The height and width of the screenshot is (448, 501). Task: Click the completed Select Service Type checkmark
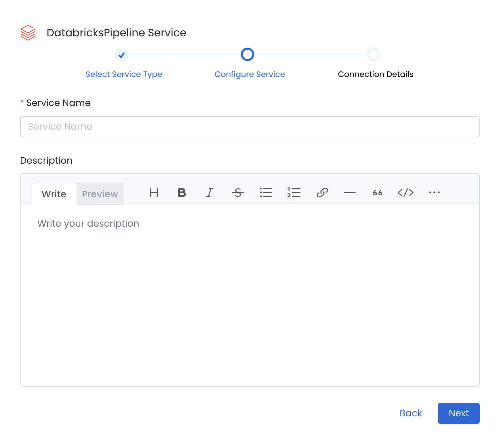tap(122, 54)
